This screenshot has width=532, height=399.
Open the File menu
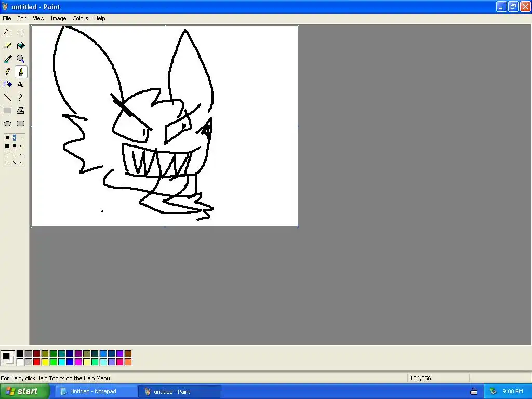tap(7, 18)
